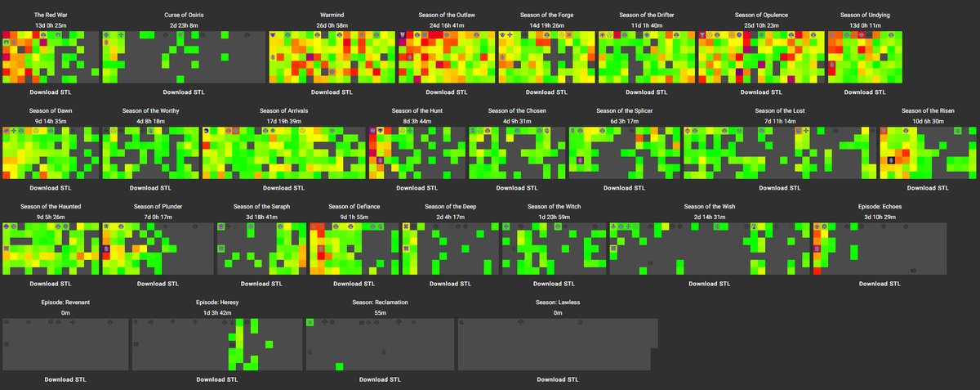Download STL for Season of the Wish

point(709,284)
